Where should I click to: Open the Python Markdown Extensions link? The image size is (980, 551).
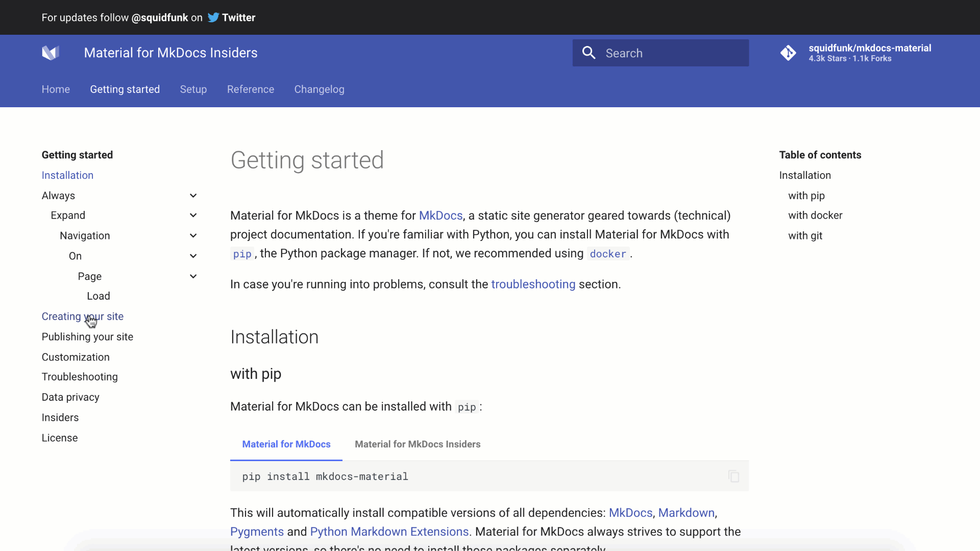[389, 532]
